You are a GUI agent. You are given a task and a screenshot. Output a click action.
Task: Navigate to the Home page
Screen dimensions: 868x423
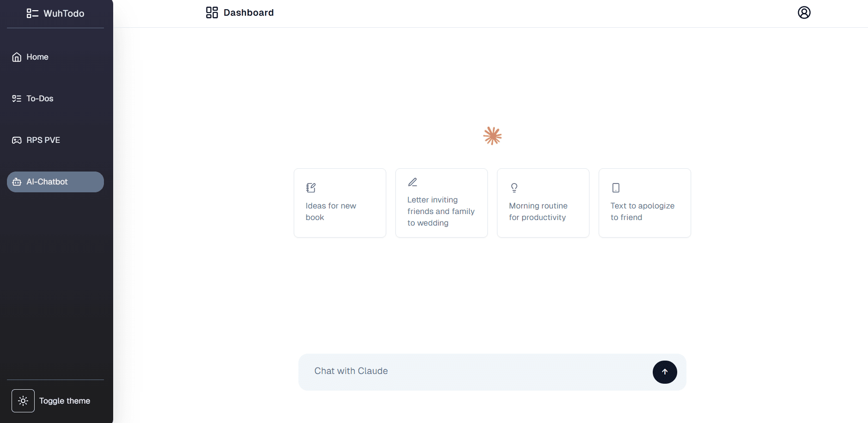tap(37, 57)
